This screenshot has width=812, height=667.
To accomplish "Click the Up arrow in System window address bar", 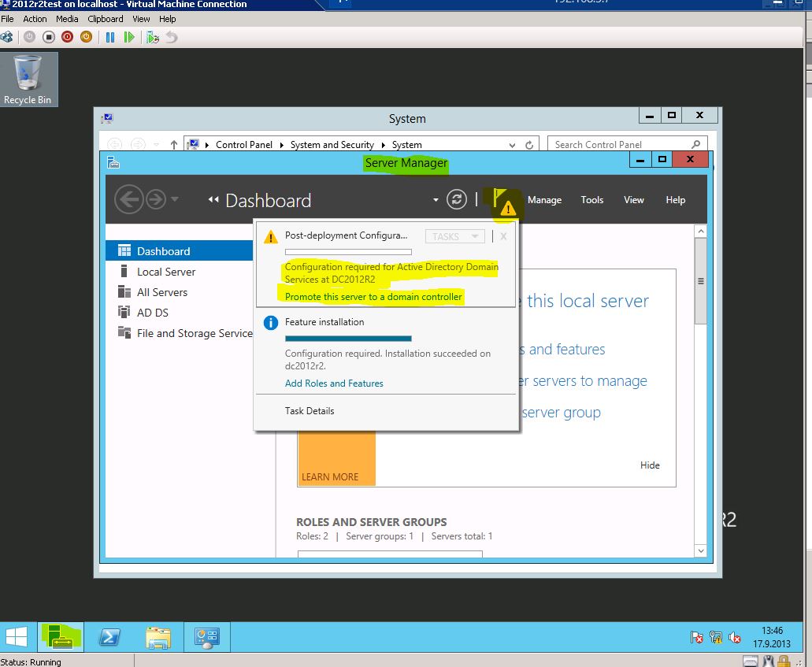I will click(174, 145).
